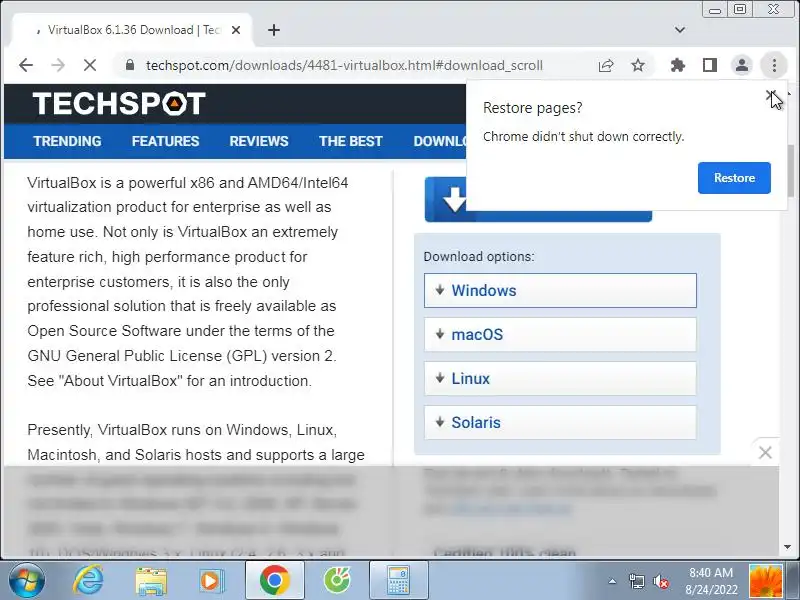Viewport: 800px width, 600px height.
Task: Click the address bar URL
Action: point(344,65)
